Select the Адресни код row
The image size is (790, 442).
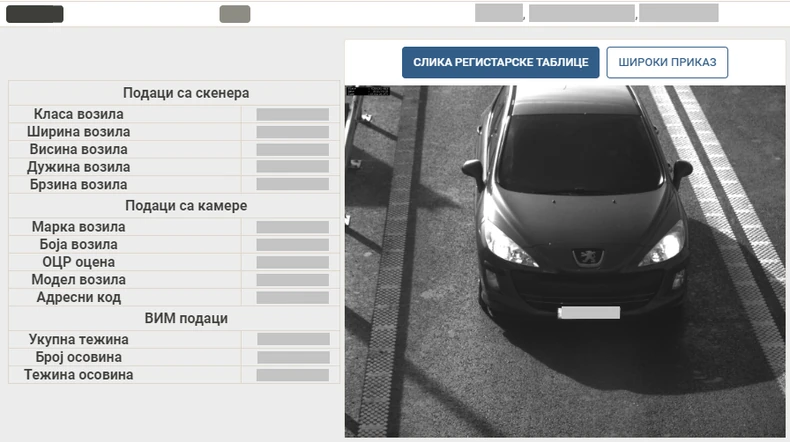click(x=174, y=298)
